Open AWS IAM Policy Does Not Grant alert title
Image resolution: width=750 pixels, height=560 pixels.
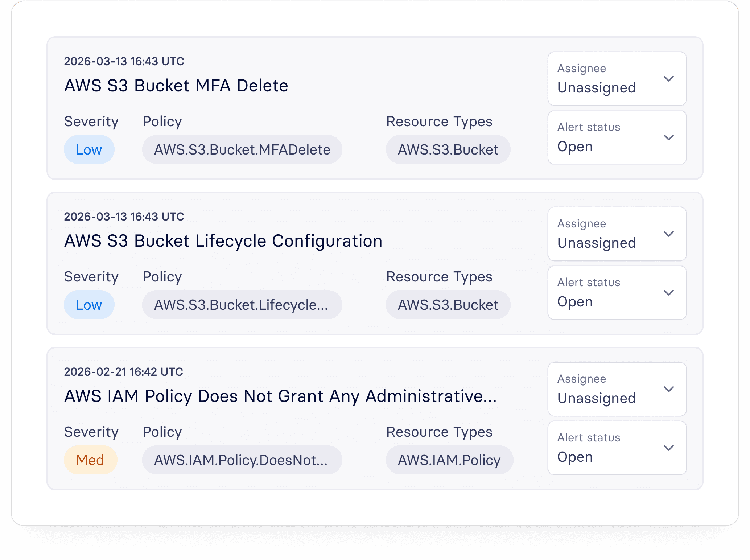click(x=280, y=396)
